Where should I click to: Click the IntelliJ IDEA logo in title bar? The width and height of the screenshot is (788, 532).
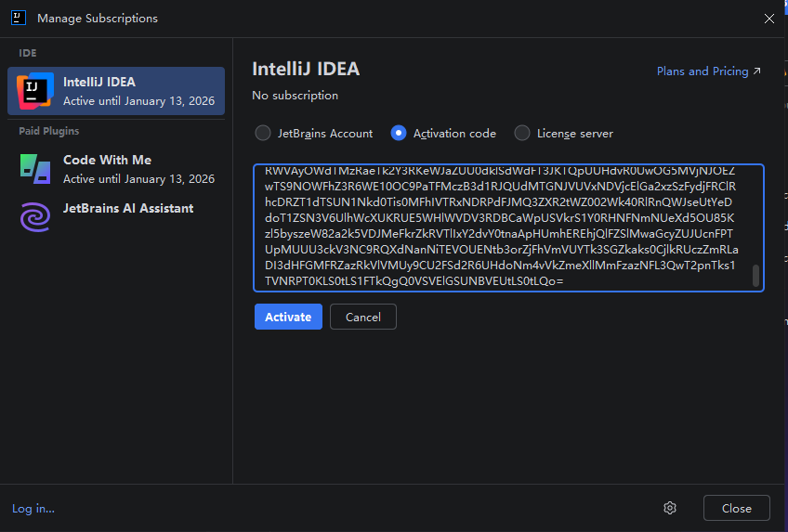pos(19,18)
